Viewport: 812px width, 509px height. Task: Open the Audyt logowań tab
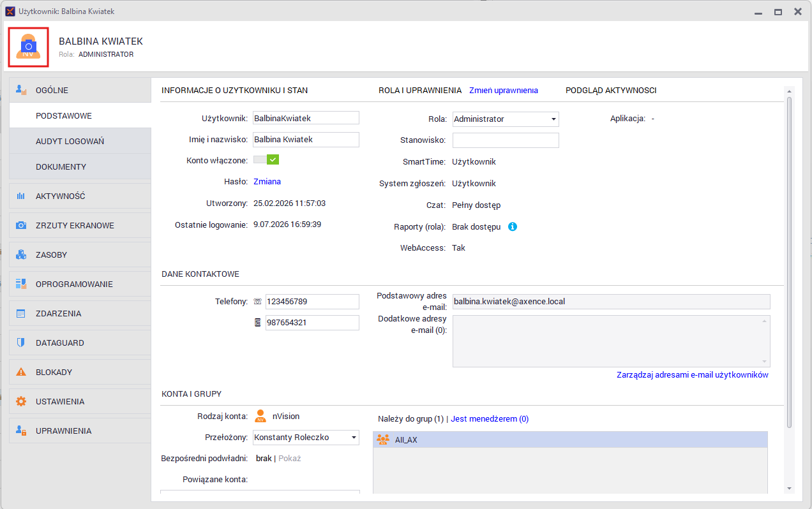pyautogui.click(x=80, y=141)
